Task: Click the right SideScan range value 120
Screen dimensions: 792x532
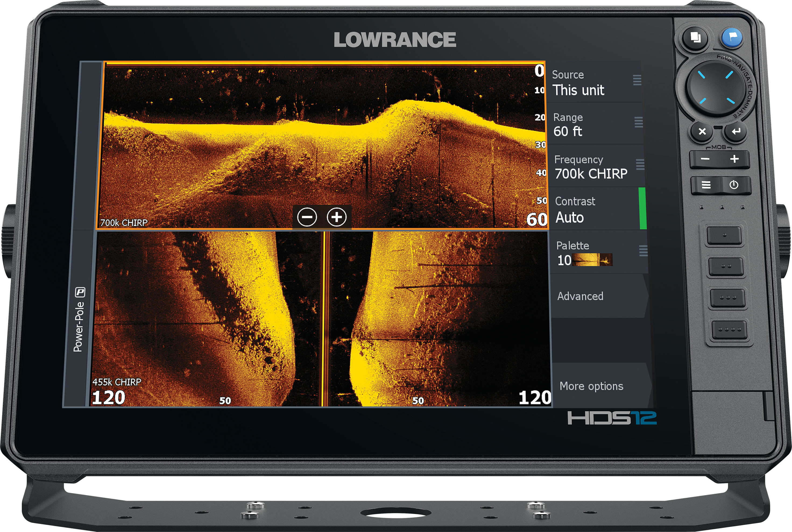Action: [x=535, y=398]
